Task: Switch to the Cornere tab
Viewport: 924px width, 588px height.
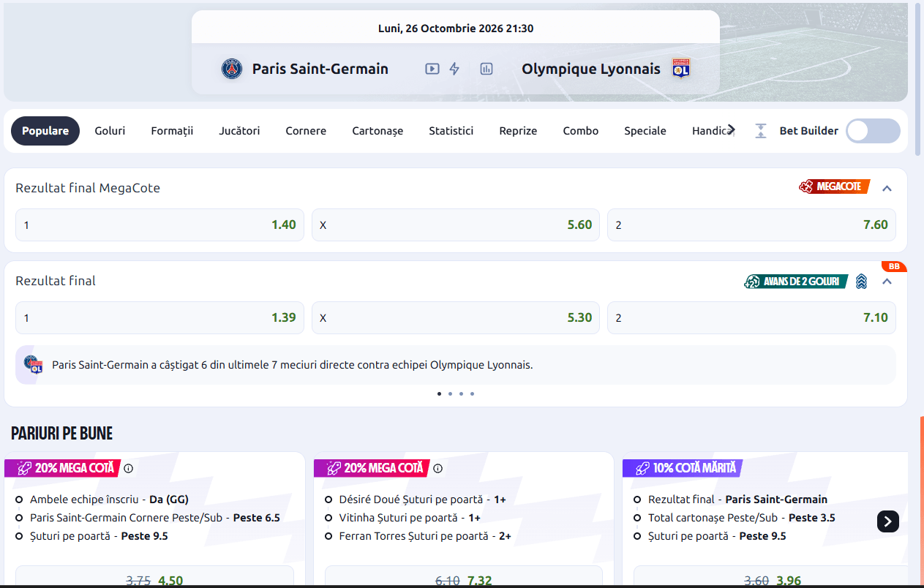Action: point(306,131)
